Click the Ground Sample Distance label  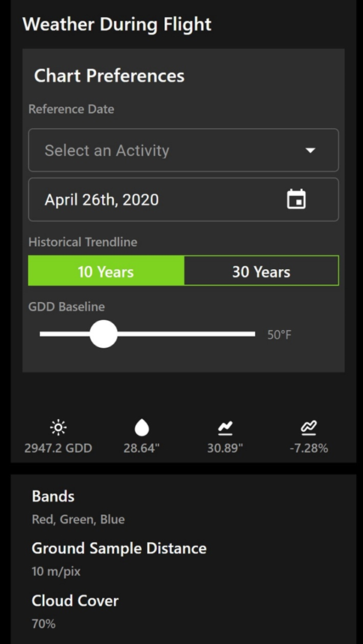tap(119, 548)
